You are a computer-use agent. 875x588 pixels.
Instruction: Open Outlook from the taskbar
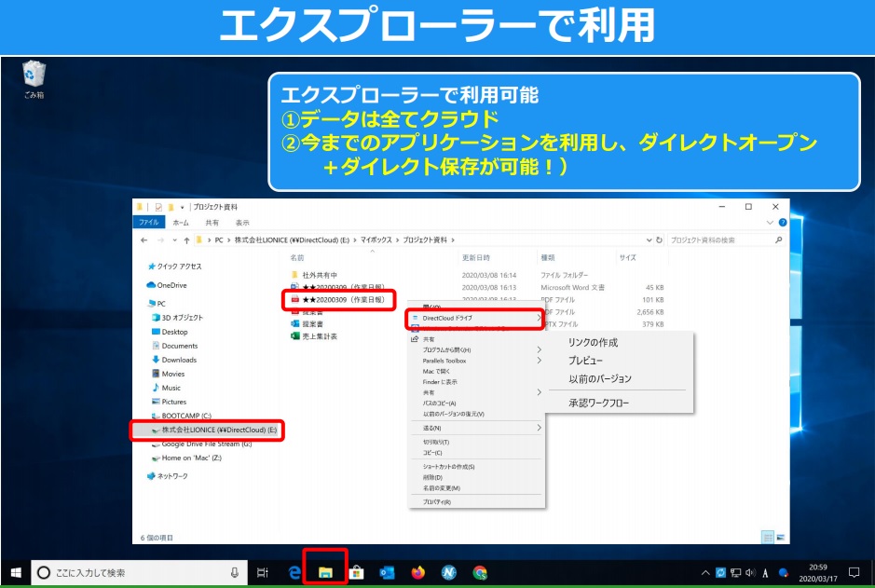click(387, 572)
